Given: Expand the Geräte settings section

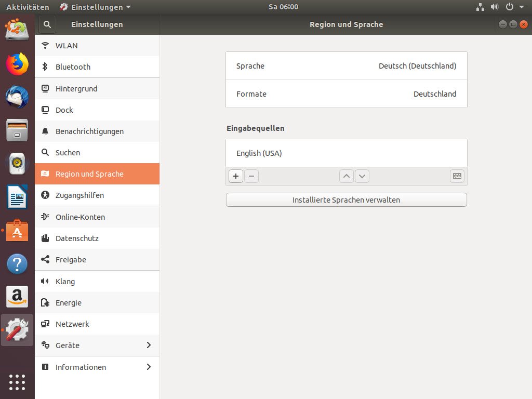Looking at the screenshot, I should (x=97, y=345).
